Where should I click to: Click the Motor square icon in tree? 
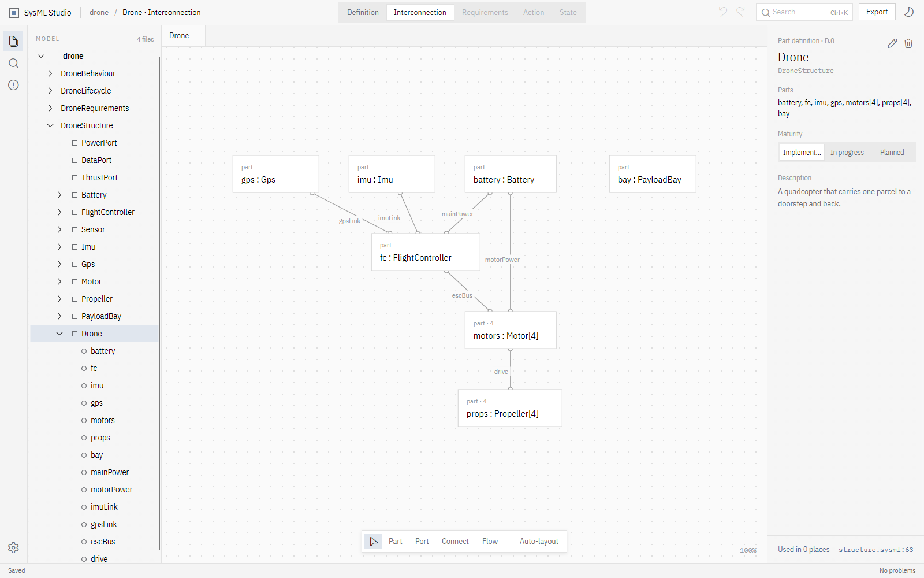(x=74, y=281)
